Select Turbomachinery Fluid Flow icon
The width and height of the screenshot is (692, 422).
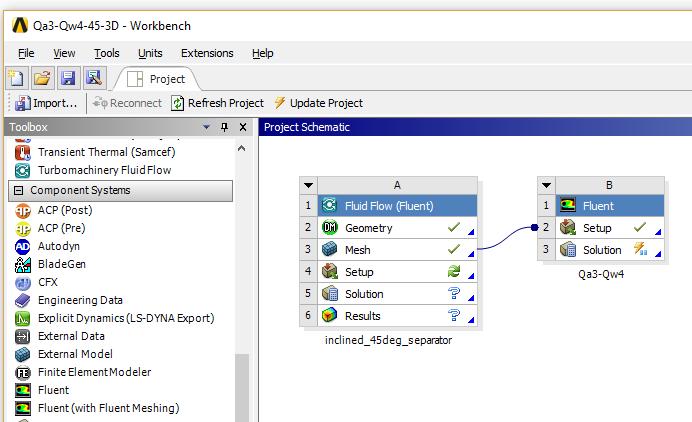23,170
